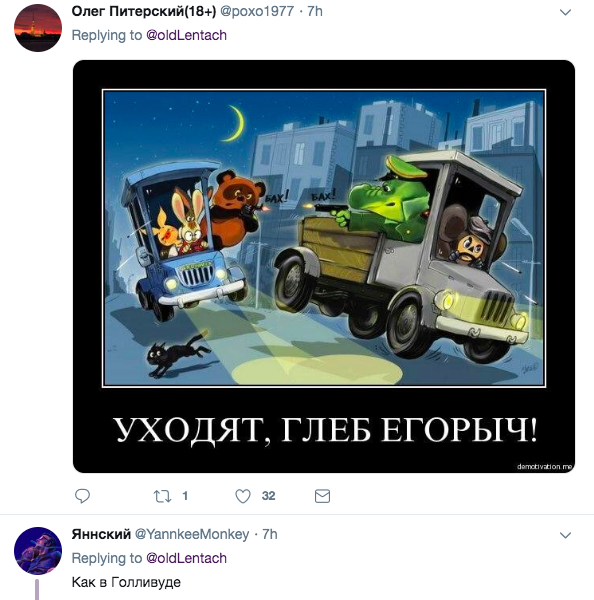Click the reply speech bubble icon

click(x=82, y=496)
